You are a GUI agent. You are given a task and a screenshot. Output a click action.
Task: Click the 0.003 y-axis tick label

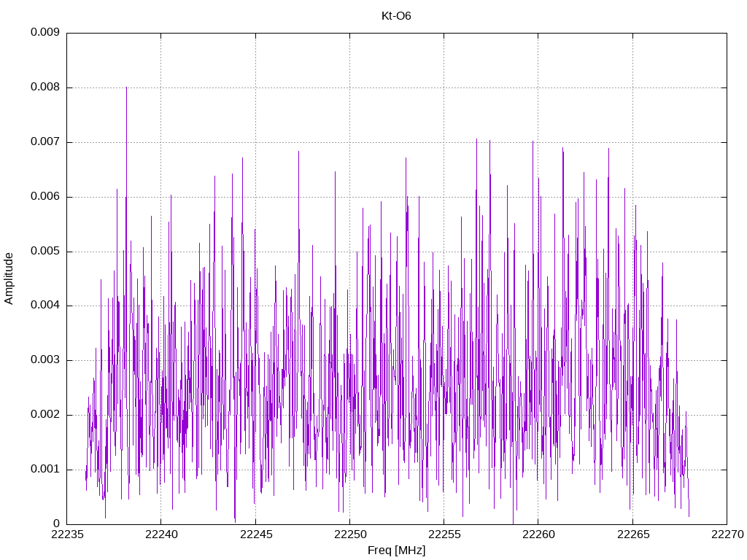(44, 360)
